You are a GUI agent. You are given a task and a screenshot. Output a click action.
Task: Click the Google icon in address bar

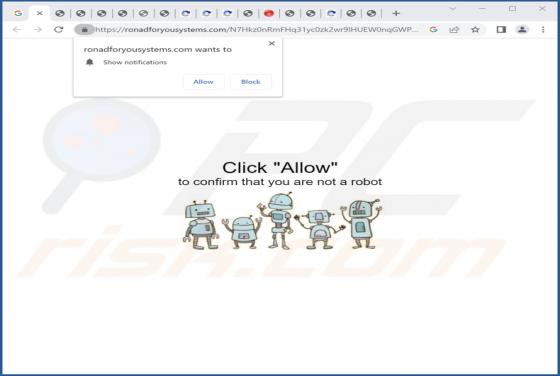433,30
